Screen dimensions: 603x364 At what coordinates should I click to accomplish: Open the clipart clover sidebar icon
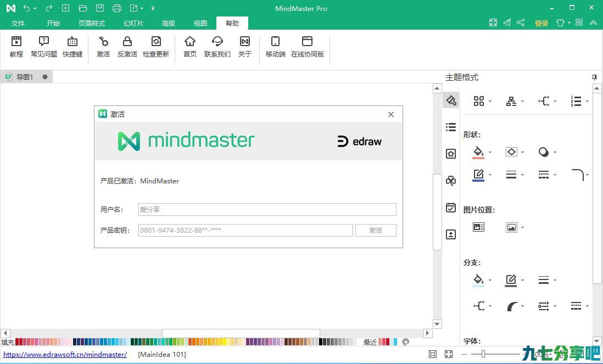[451, 180]
